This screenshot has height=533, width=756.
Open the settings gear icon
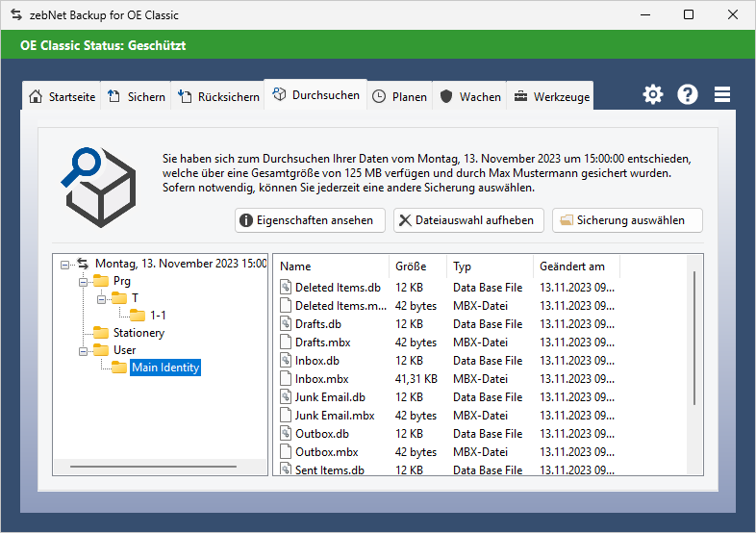click(x=653, y=94)
